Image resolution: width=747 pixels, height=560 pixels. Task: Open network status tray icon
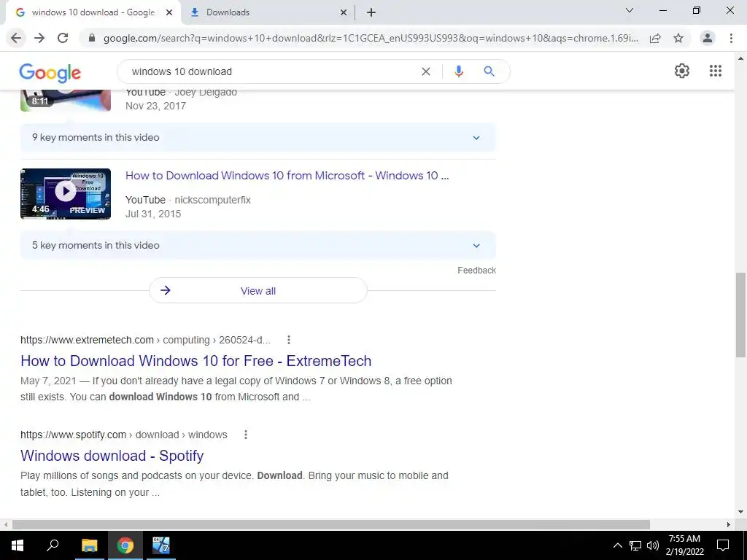click(x=635, y=545)
